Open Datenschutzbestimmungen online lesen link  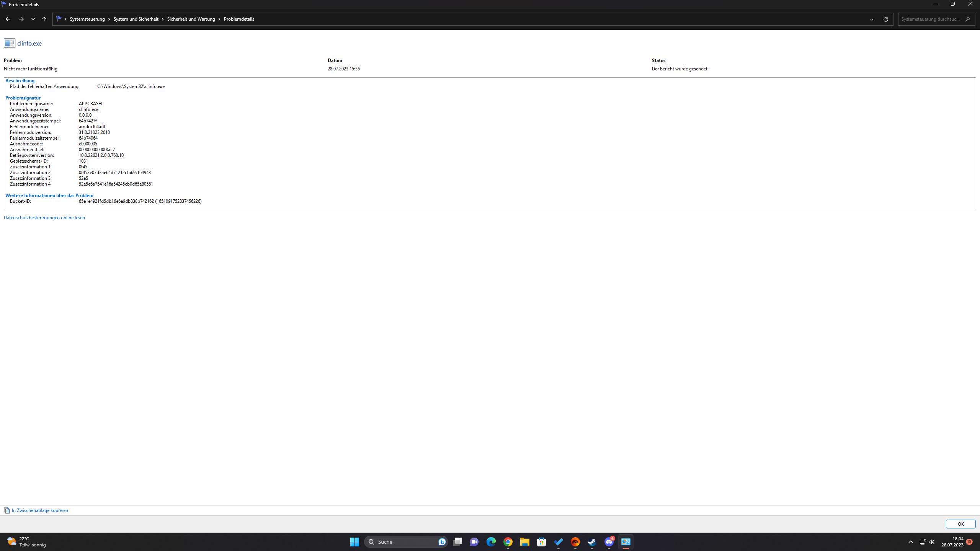(x=44, y=218)
